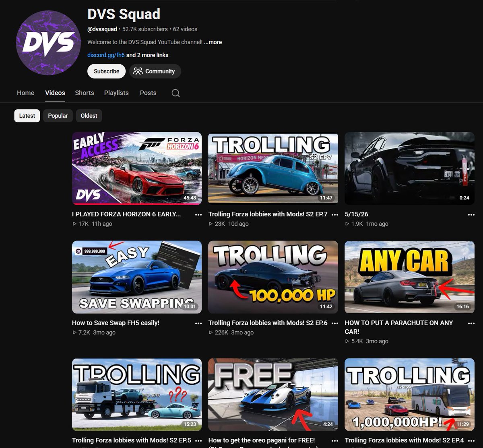Click title 'How to get the oreo pagani for FREE!'
Viewport: 483px width, 448px height.
coord(262,440)
